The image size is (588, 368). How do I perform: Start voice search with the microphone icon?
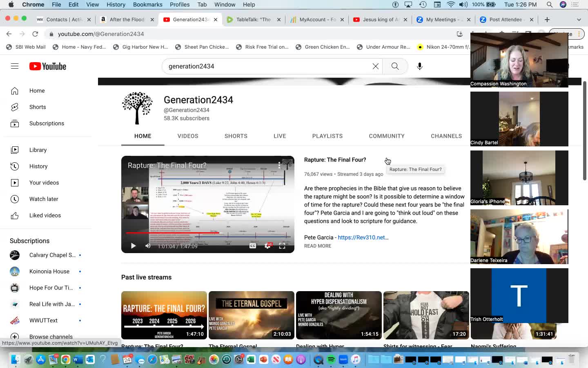click(419, 66)
